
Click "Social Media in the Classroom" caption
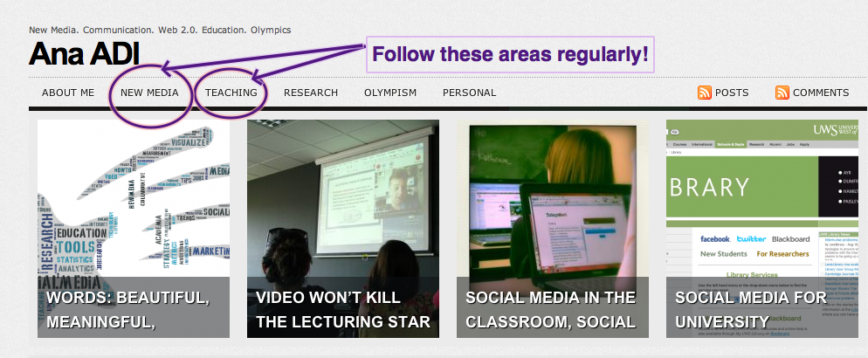pyautogui.click(x=551, y=309)
